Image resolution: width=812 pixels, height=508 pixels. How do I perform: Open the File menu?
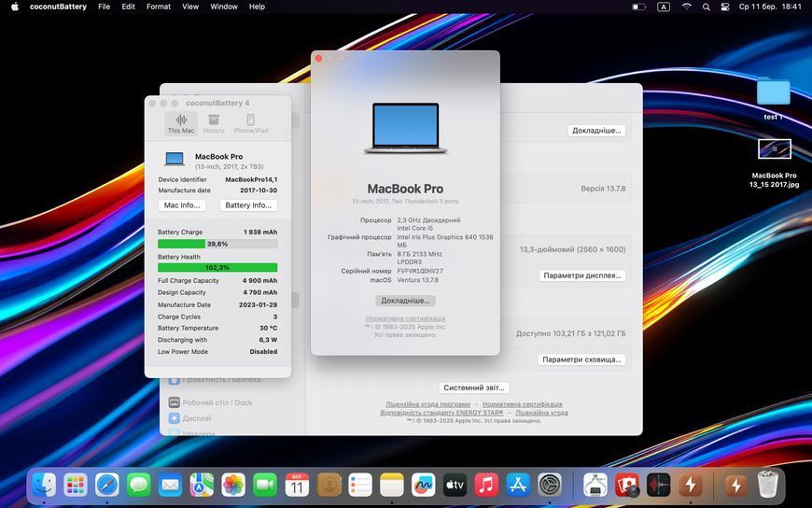105,7
